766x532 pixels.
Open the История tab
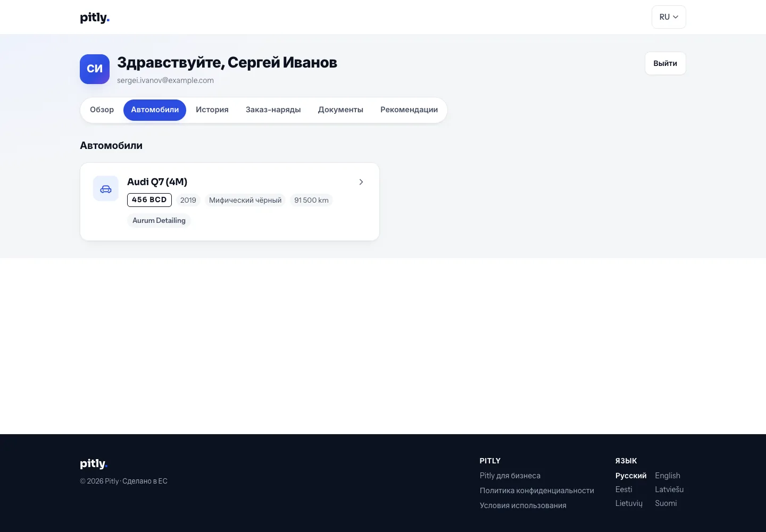212,110
